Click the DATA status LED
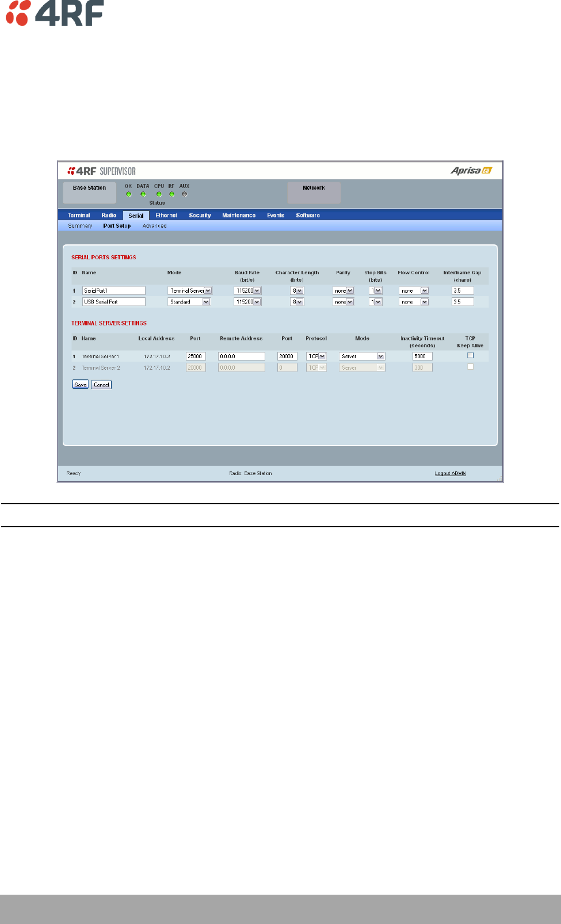 (143, 194)
